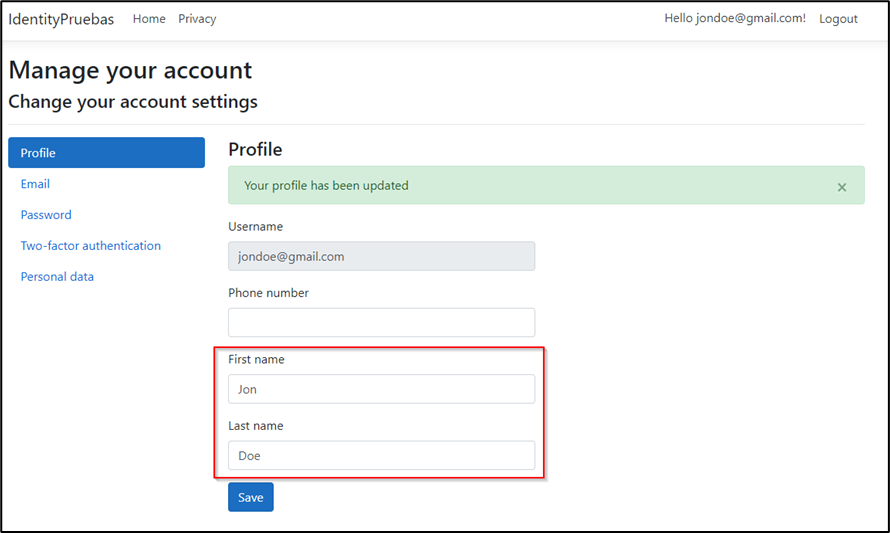The width and height of the screenshot is (890, 533).
Task: Log out using the Logout link
Action: (838, 19)
